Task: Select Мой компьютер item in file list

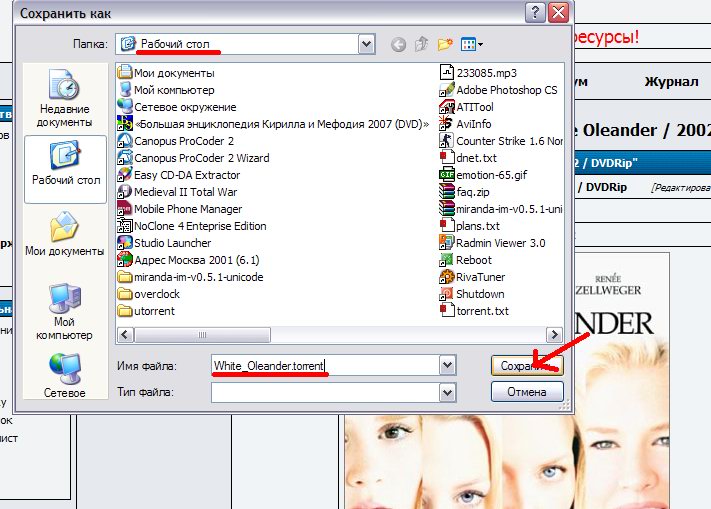Action: pyautogui.click(x=166, y=90)
